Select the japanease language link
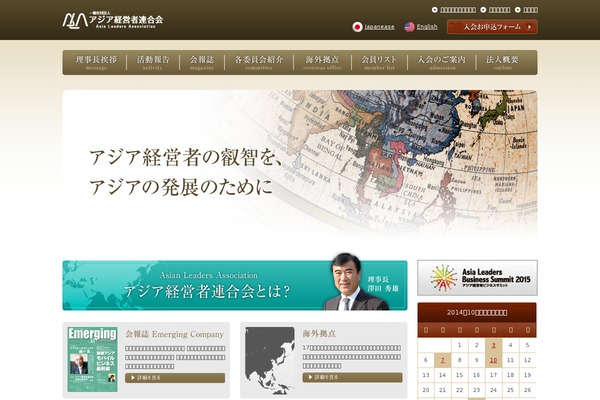Viewport: 600px width, 400px height. coord(379,27)
